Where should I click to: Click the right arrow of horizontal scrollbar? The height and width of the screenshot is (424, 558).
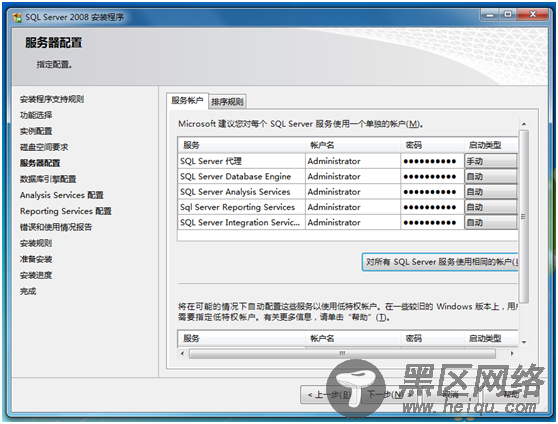[512, 354]
